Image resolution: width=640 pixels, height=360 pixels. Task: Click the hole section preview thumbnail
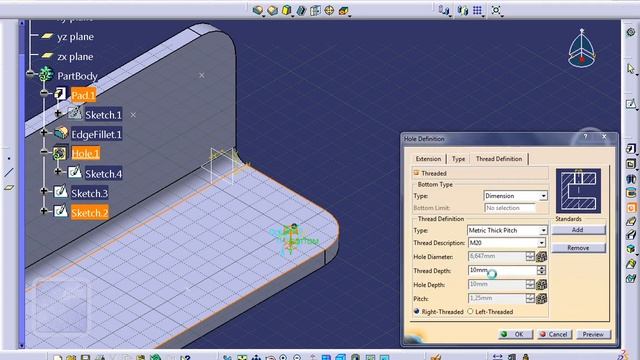click(x=578, y=191)
